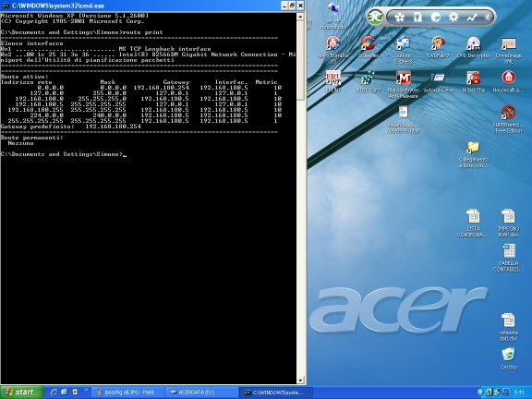Image resolution: width=532 pixels, height=399 pixels.
Task: Select the LISTA CONSEGNA document icon
Action: pyautogui.click(x=473, y=223)
